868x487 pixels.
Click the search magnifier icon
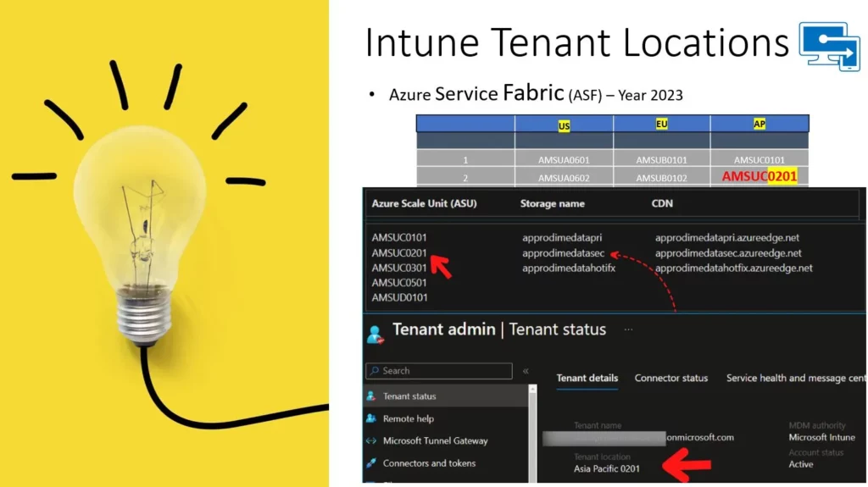pyautogui.click(x=375, y=371)
